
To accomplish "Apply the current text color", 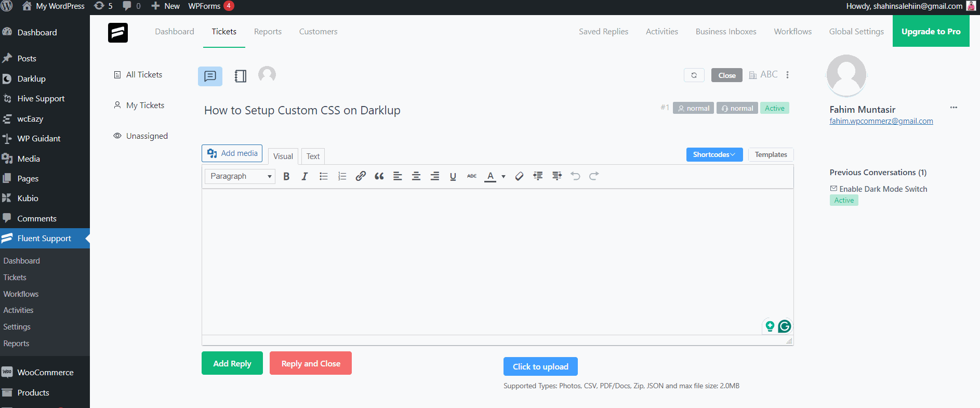I will (490, 176).
